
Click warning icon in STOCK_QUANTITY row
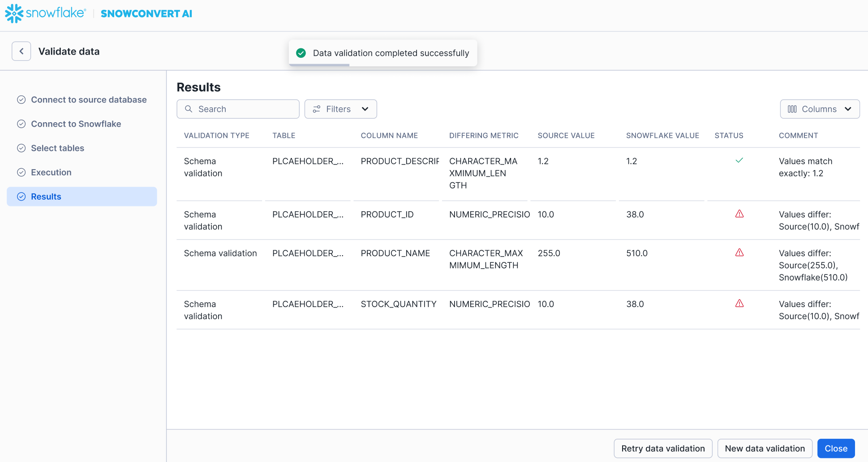(x=739, y=304)
